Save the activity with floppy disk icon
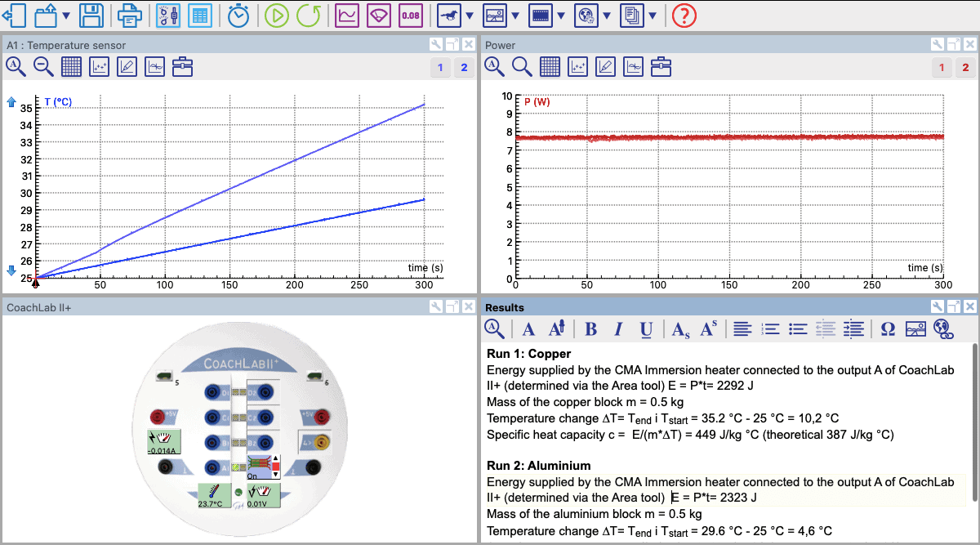Viewport: 980px width, 545px height. [x=91, y=16]
